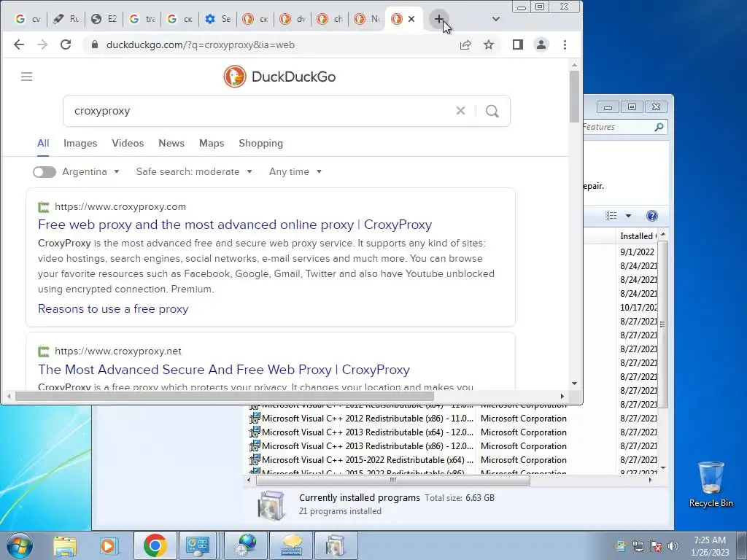Screen dimensions: 747x560
Task: Click search magnifier in Programs and Features
Action: tap(659, 127)
